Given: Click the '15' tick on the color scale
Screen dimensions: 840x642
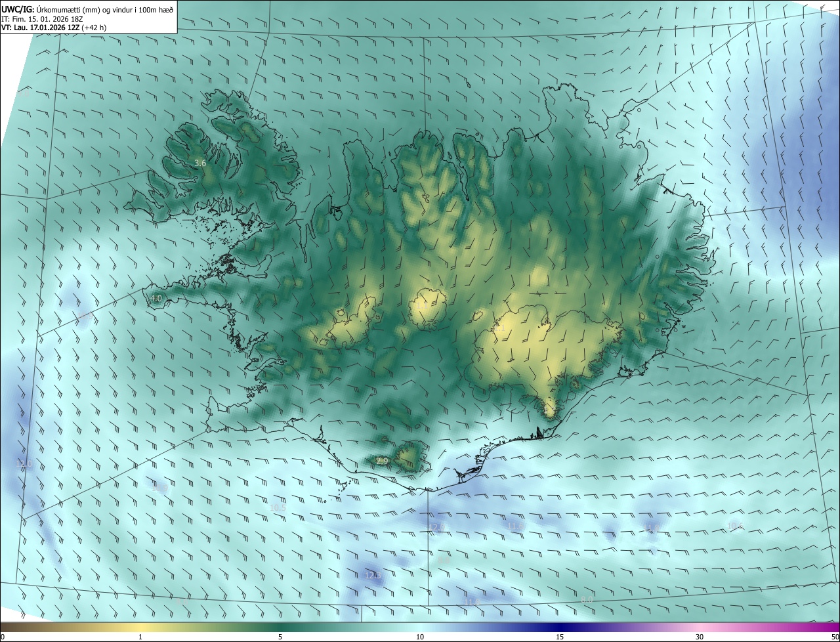Looking at the screenshot, I should coord(560,637).
